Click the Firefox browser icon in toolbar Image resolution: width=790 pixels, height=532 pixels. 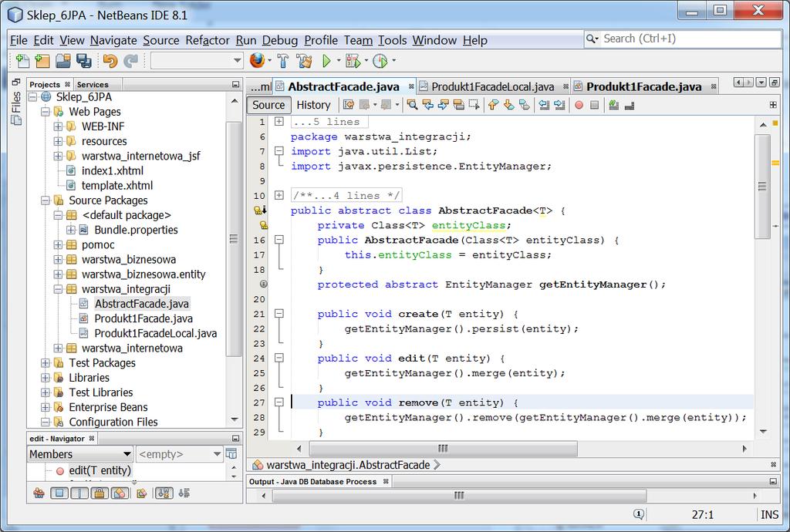pyautogui.click(x=257, y=61)
